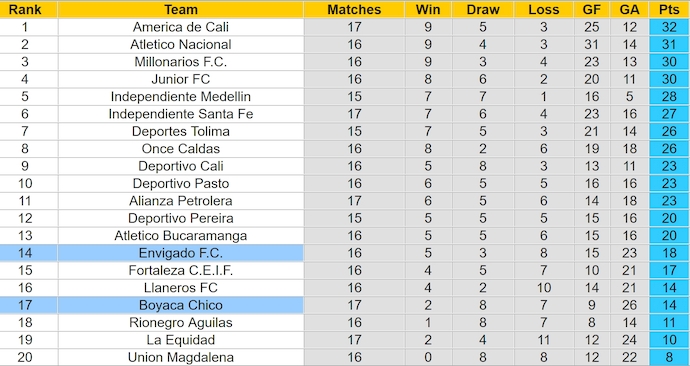Open Atletico Nacional team entry
Image resolution: width=690 pixels, height=366 pixels.
pyautogui.click(x=180, y=44)
